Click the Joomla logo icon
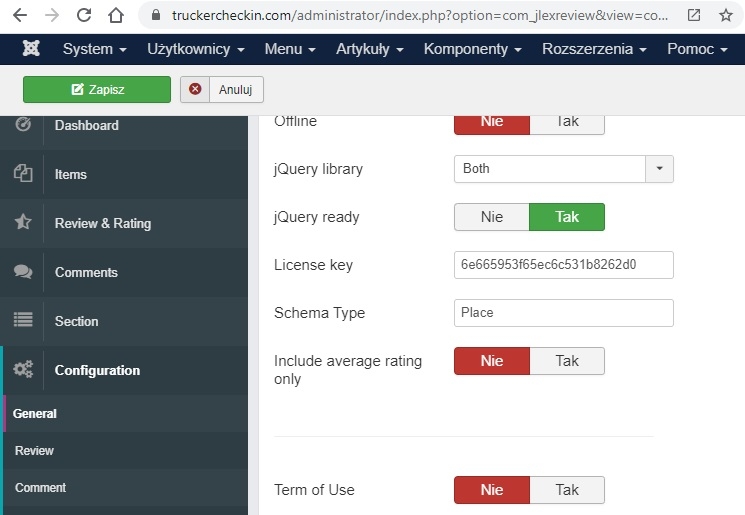The width and height of the screenshot is (745, 515). tap(31, 49)
